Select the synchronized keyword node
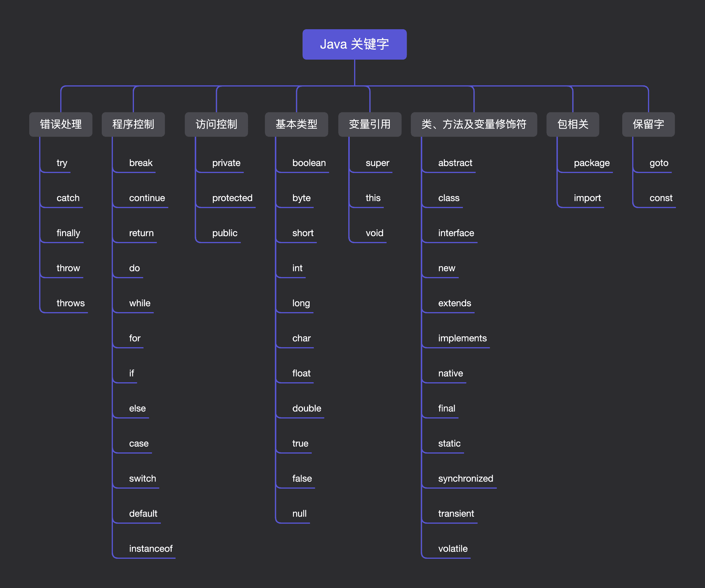 [x=465, y=478]
